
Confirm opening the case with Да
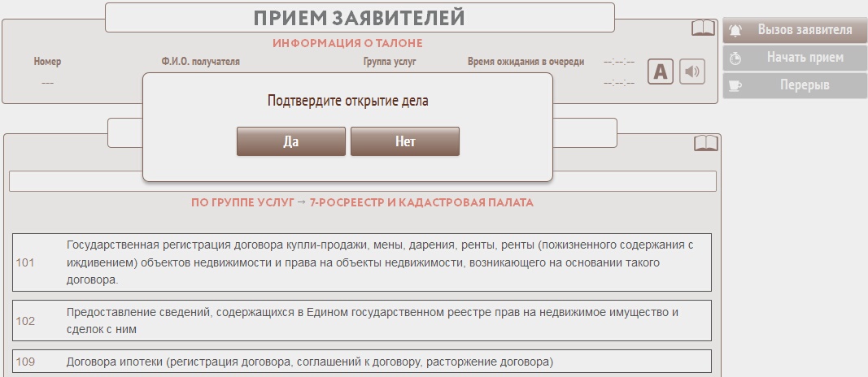click(290, 141)
